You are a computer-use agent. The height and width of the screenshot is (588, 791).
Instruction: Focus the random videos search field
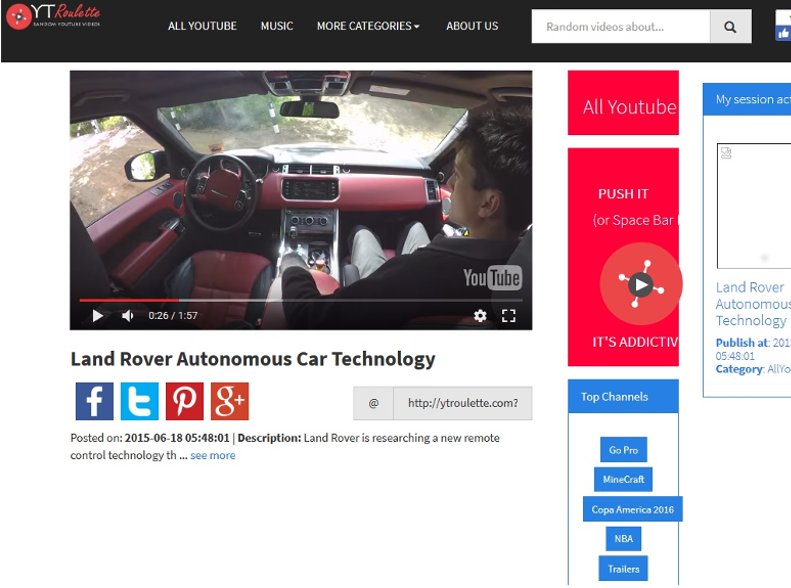pos(620,27)
